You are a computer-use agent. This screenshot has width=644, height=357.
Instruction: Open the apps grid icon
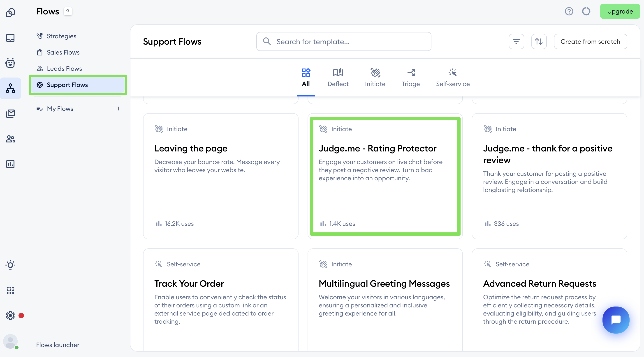point(10,290)
